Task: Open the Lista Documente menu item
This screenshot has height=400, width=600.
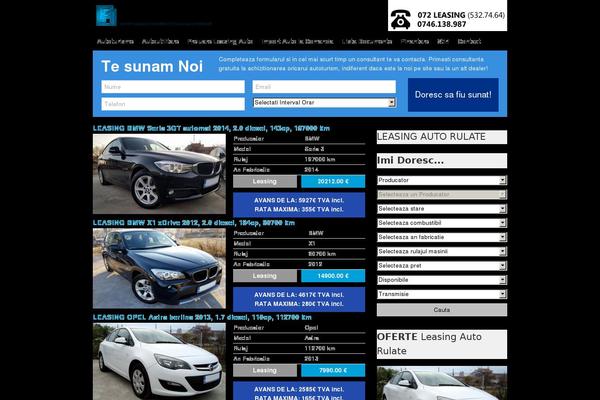Action: coord(367,41)
